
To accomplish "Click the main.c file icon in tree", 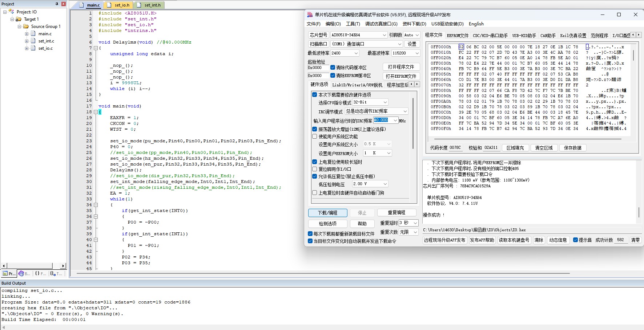I will [33, 34].
